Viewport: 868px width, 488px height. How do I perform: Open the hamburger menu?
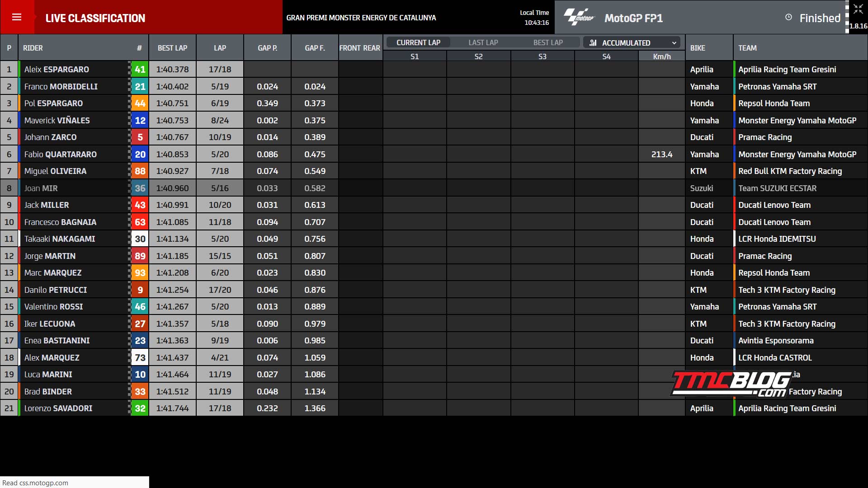[17, 17]
